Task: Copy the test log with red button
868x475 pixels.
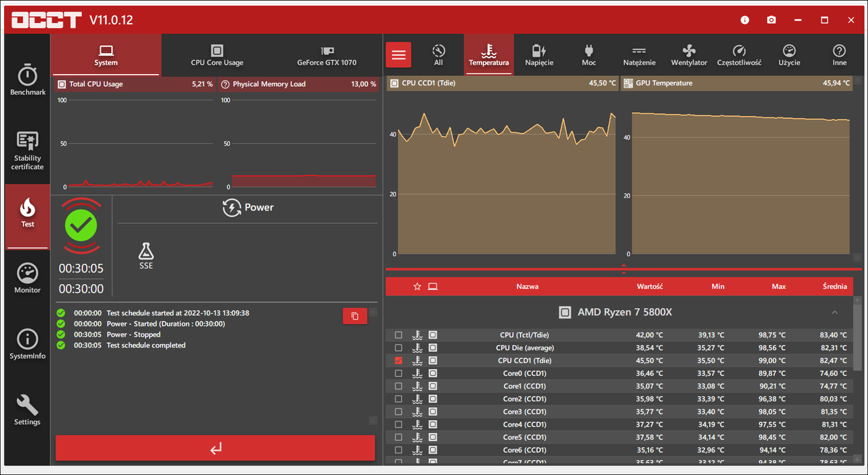Action: (x=355, y=316)
